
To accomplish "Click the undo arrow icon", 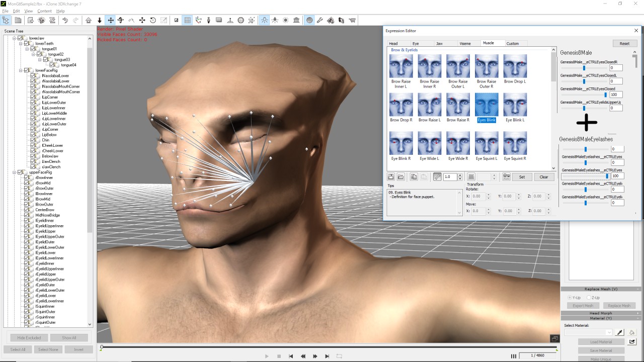I will (65, 20).
